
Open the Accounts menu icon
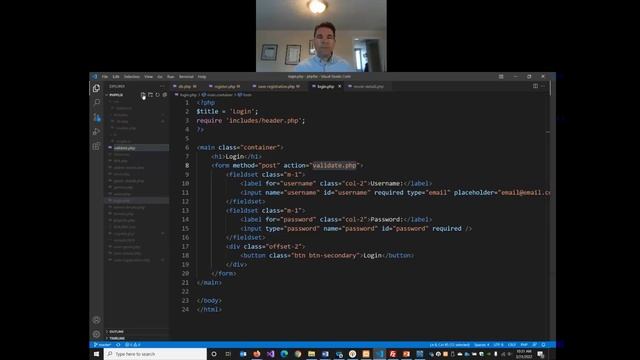96,320
